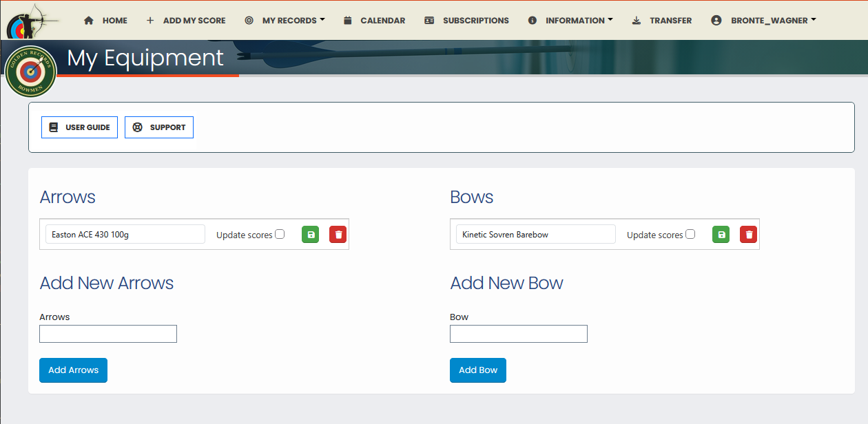The image size is (868, 424).
Task: Click the Add Bow button
Action: click(x=478, y=370)
